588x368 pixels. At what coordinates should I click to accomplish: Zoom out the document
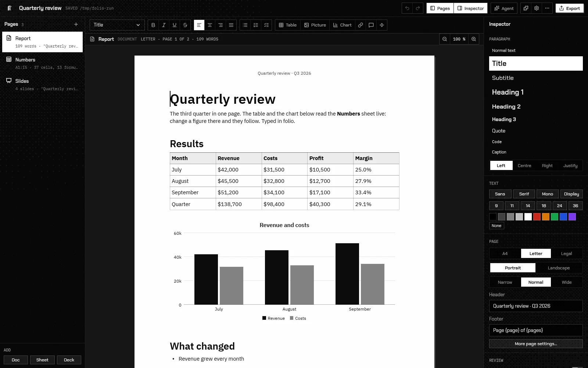click(x=445, y=39)
